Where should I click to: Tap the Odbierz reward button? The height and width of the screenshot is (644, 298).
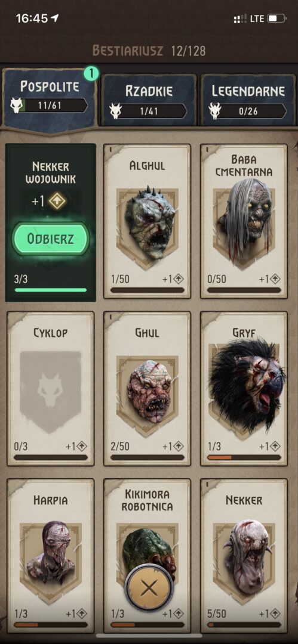50,239
